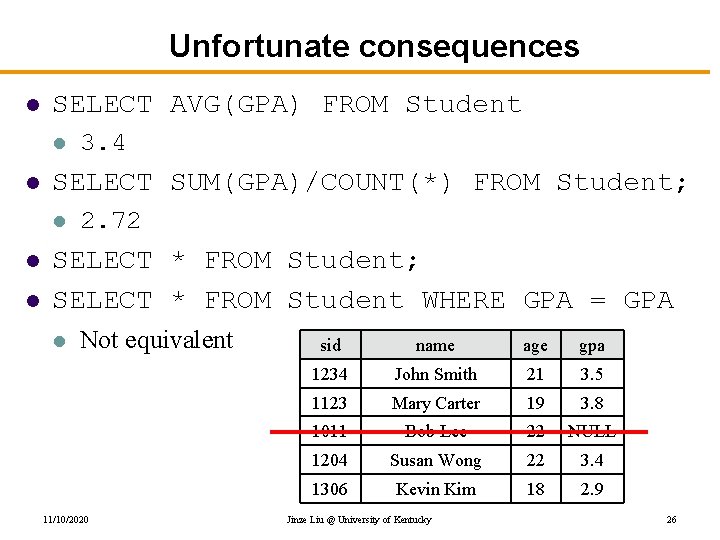Select the "John Smith" table cell
This screenshot has width=720, height=540.
click(435, 374)
